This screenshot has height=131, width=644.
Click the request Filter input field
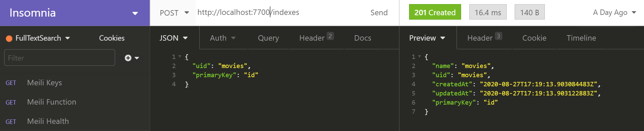[x=59, y=58]
